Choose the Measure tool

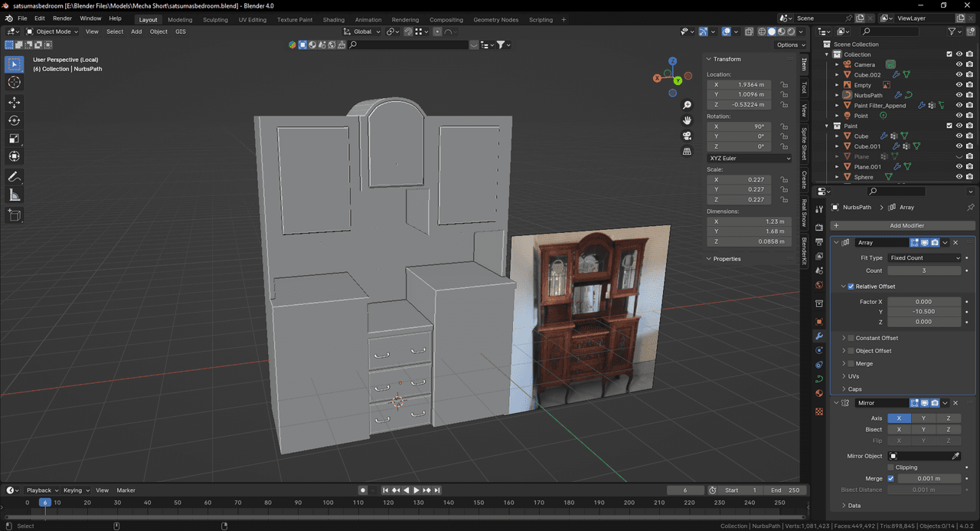point(14,195)
